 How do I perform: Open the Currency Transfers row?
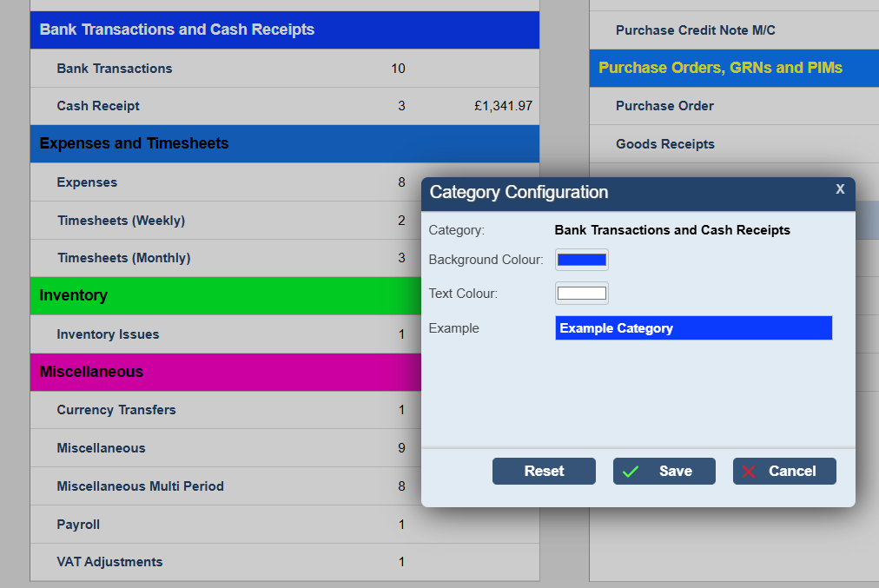(116, 410)
